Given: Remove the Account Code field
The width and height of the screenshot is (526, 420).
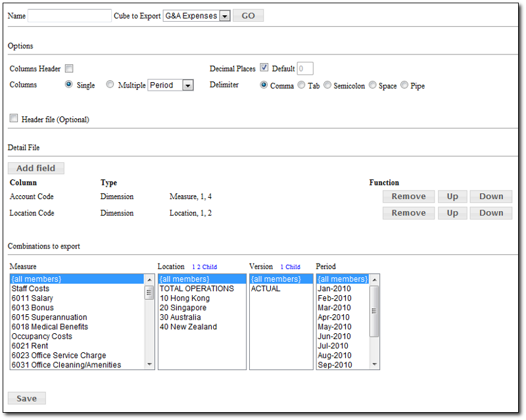Looking at the screenshot, I should (408, 197).
